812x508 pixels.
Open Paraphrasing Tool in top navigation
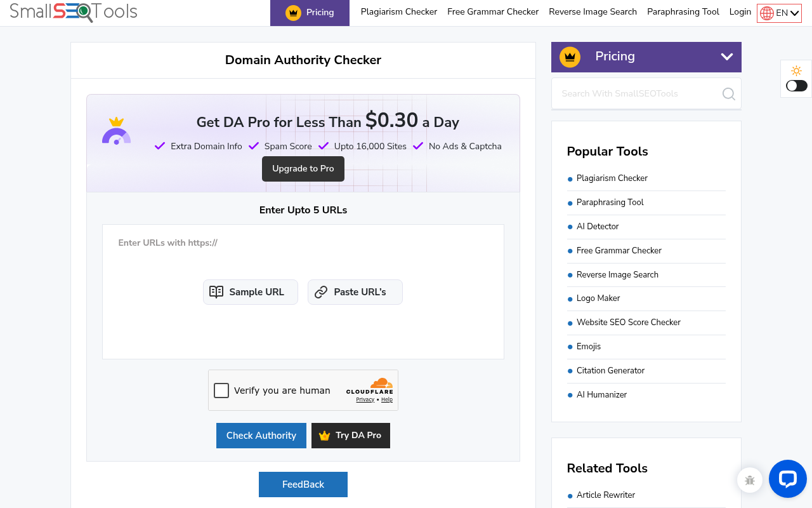[683, 12]
